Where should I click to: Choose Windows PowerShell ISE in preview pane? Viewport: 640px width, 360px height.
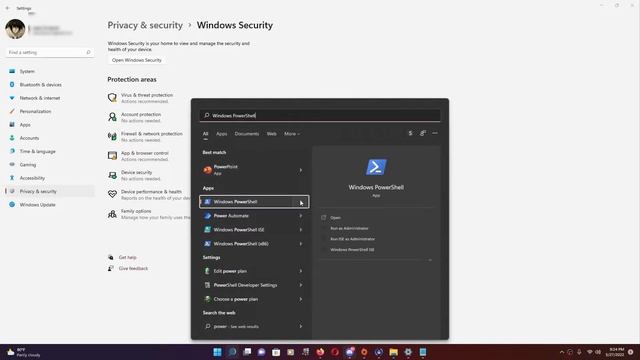(x=352, y=250)
